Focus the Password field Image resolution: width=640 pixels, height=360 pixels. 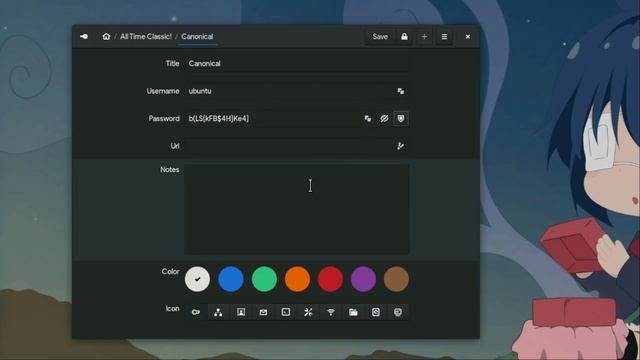click(272, 118)
